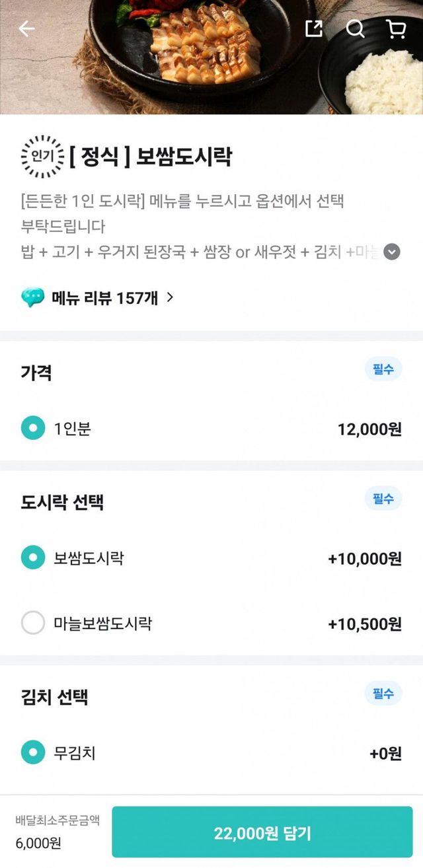Screen dimensions: 423x868
Task: Tap the 도시락 선택 필수 badge
Action: tap(383, 499)
